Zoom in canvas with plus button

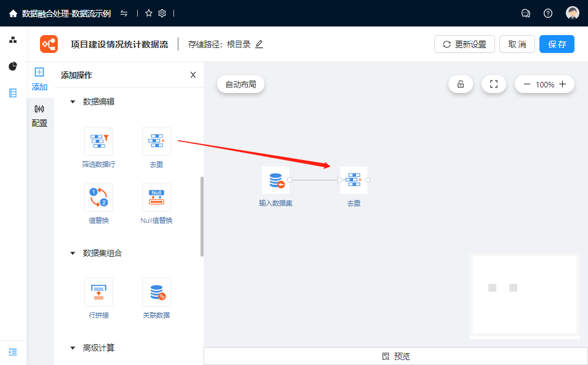click(x=562, y=84)
